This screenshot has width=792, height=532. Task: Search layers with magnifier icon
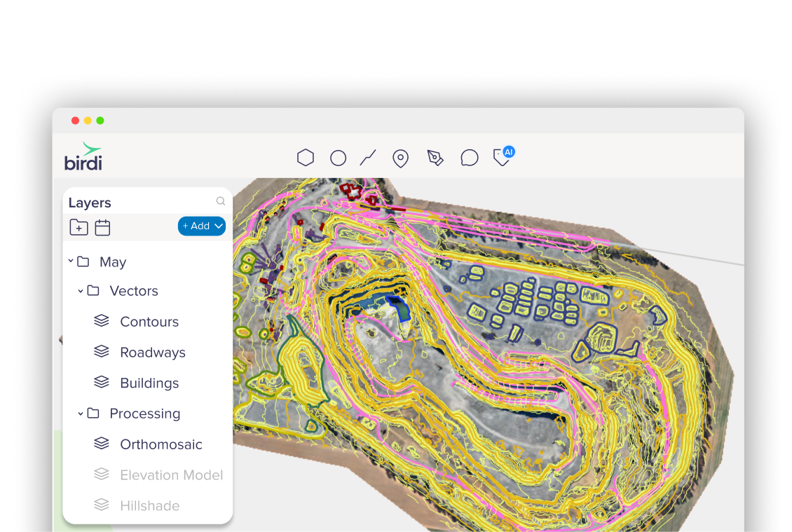tap(220, 201)
